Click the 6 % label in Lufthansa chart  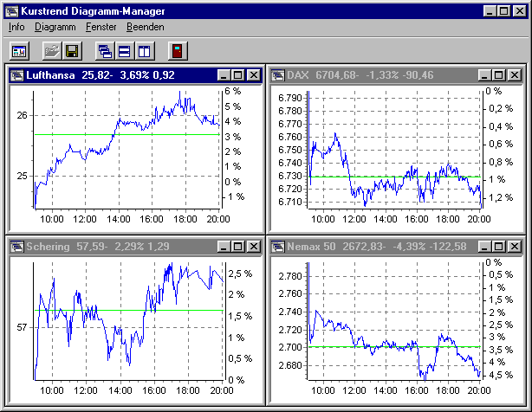click(233, 91)
